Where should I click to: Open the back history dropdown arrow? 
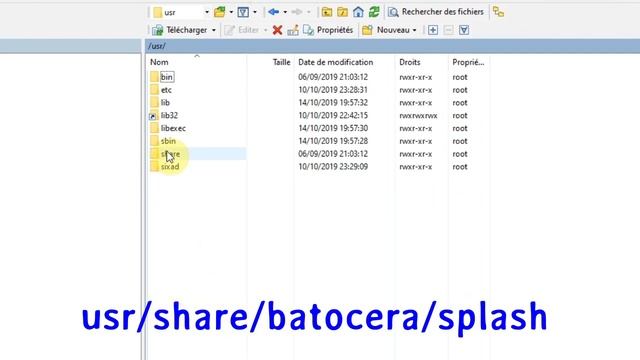pos(285,12)
